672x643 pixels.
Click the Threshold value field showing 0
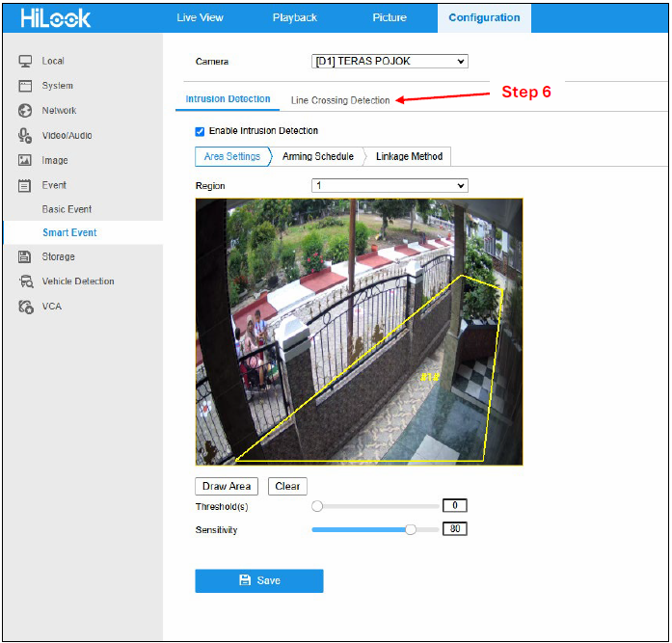455,505
